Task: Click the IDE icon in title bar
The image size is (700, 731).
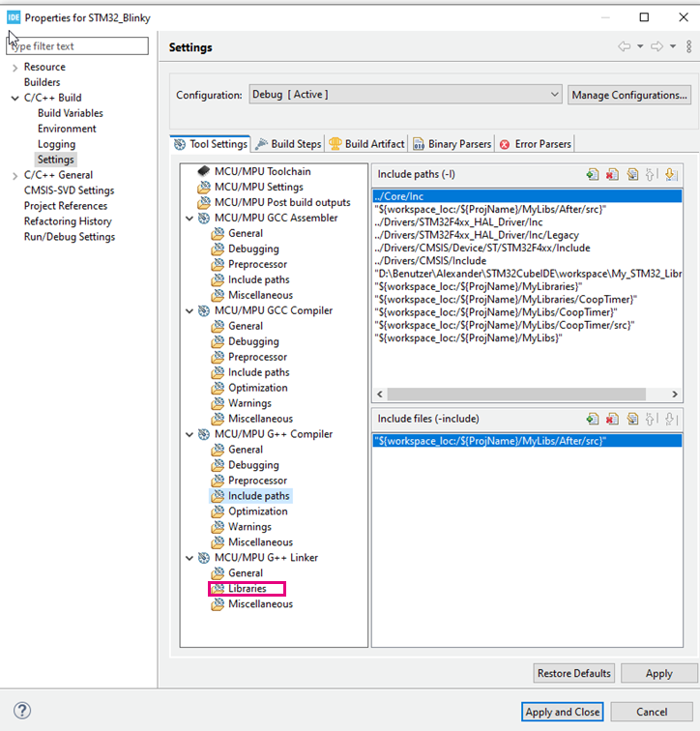Action: point(14,17)
